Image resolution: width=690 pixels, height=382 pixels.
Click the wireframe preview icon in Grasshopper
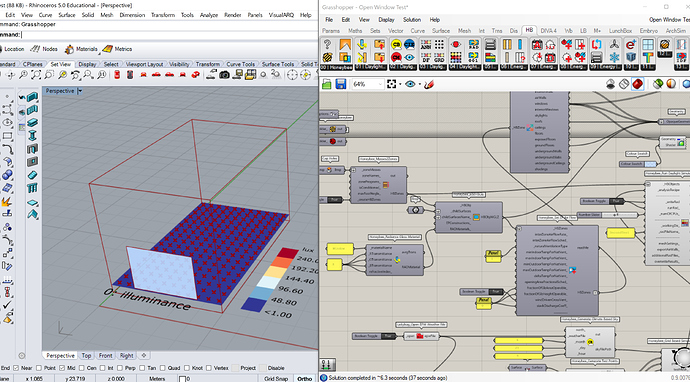pos(624,84)
